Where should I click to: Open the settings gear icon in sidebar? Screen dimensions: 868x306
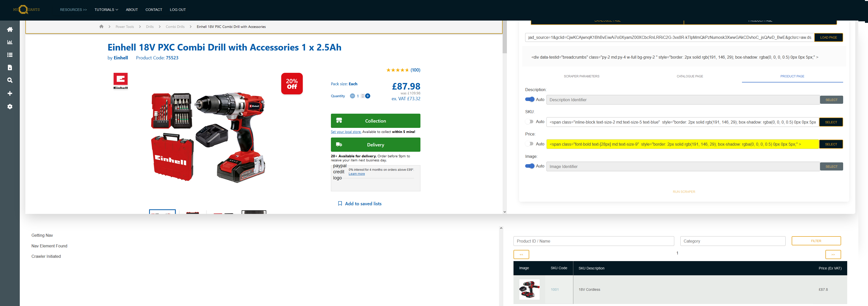(10, 107)
